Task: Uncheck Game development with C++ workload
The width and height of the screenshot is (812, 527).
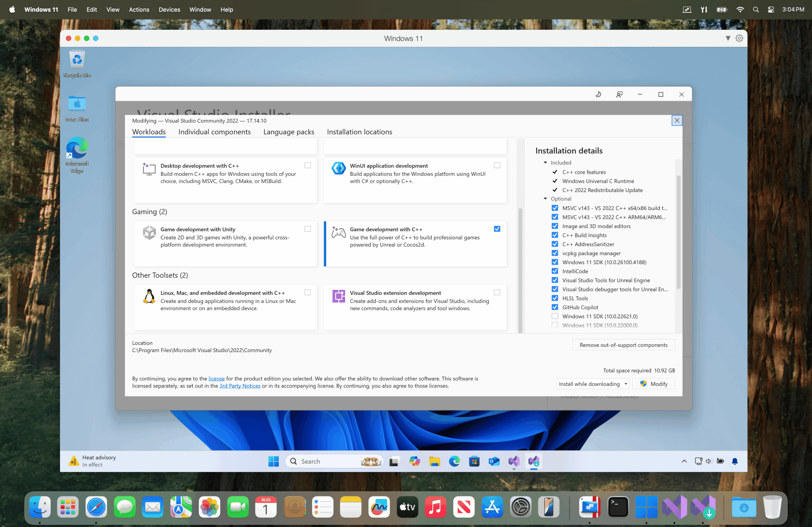Action: [497, 229]
